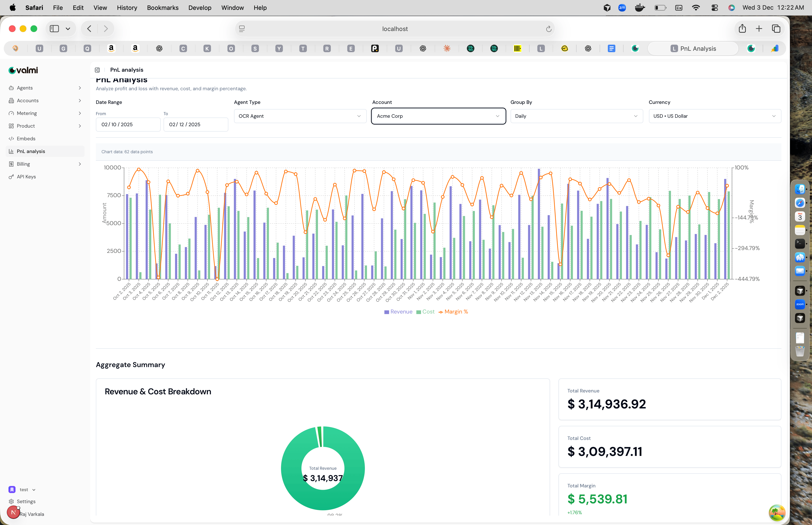Open the Safari tab group dropdown arrow
The width and height of the screenshot is (812, 525).
point(68,29)
